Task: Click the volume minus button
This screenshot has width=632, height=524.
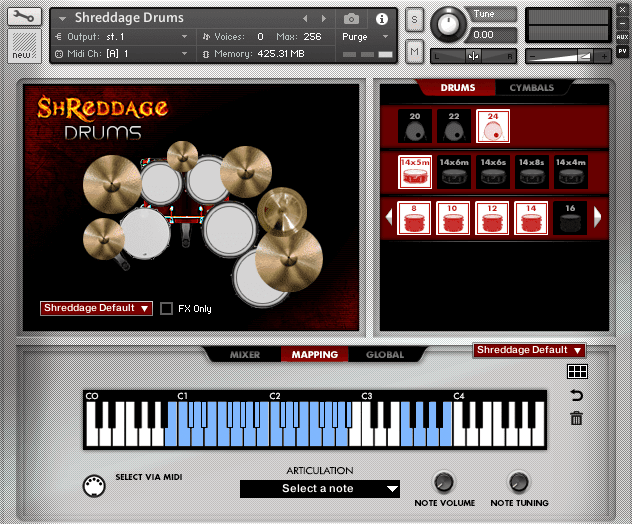Action: (x=533, y=56)
